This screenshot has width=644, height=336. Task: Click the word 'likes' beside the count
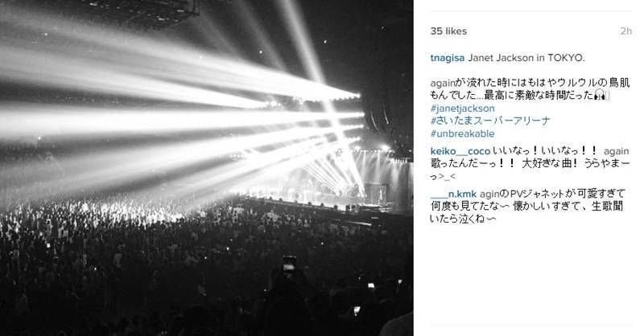pyautogui.click(x=456, y=31)
